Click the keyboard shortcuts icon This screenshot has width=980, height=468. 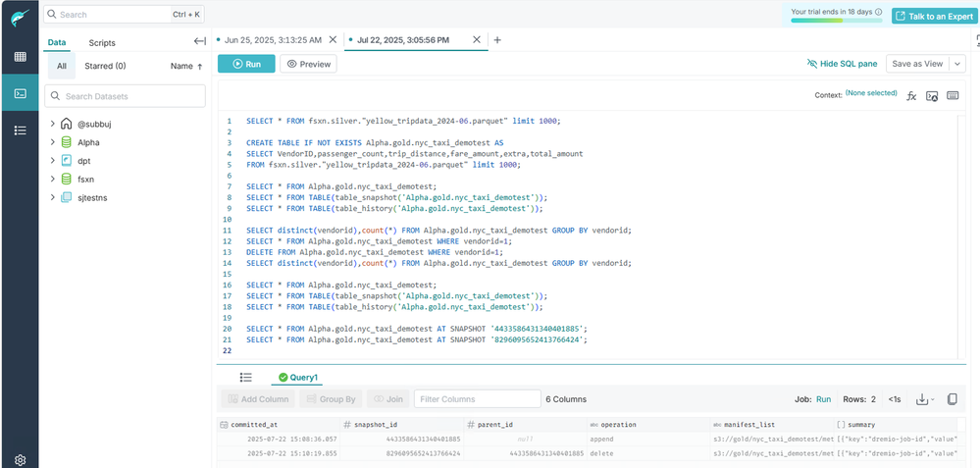tap(952, 95)
